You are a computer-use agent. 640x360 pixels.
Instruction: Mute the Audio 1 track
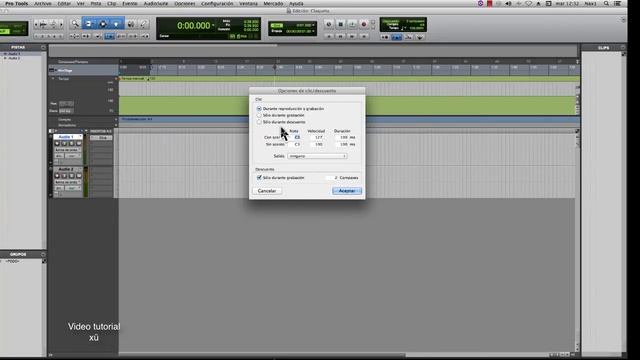(79, 144)
